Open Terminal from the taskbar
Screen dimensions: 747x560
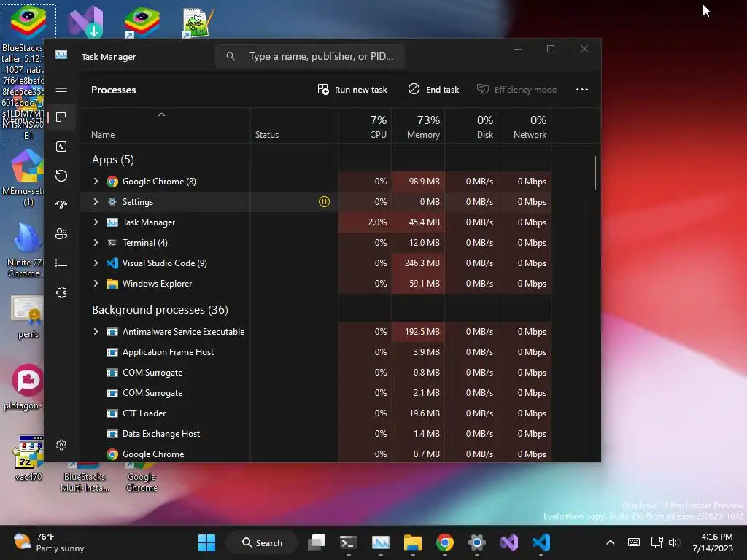click(x=348, y=542)
